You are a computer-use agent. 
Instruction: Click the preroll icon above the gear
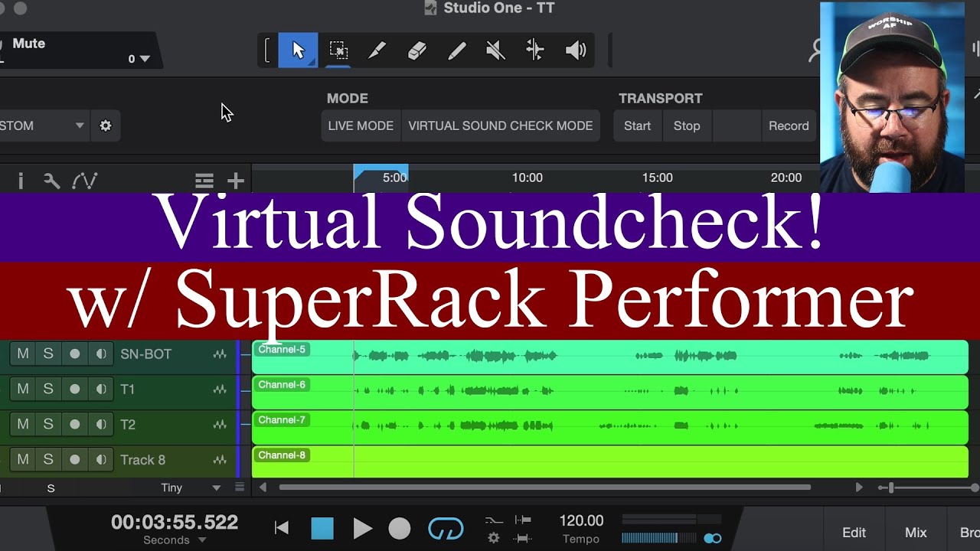coord(494,520)
